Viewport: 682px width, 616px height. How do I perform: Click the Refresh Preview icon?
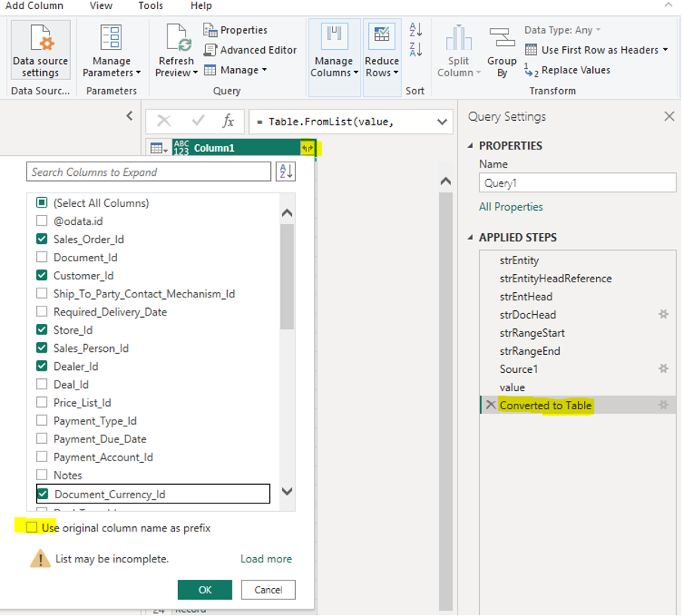(x=177, y=39)
